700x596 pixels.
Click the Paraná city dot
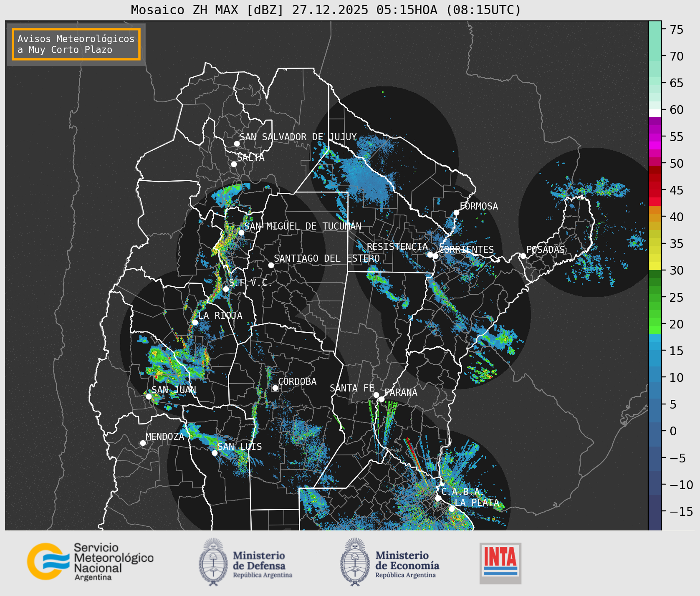click(x=382, y=399)
